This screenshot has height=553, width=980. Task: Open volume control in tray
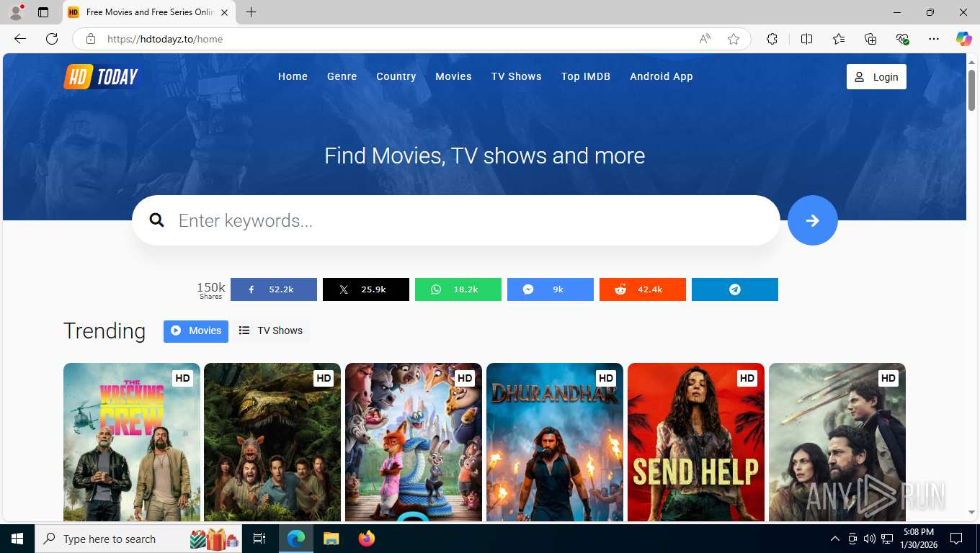coord(869,539)
